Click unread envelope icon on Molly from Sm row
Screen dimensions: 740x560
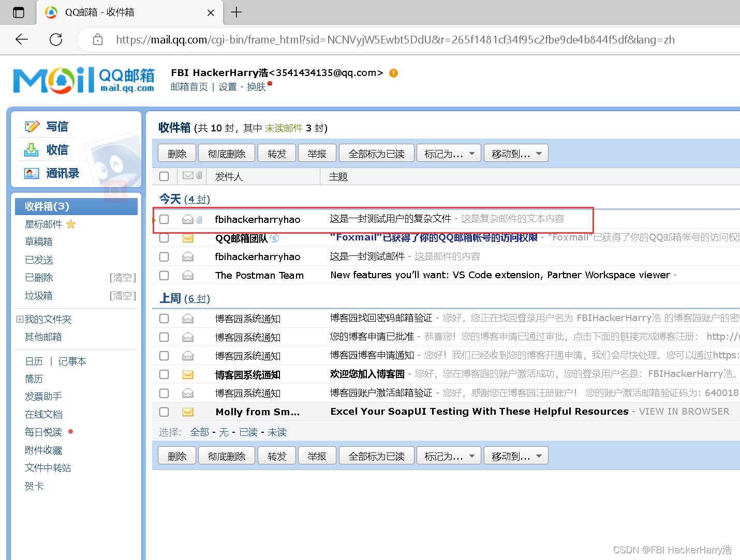click(x=188, y=412)
